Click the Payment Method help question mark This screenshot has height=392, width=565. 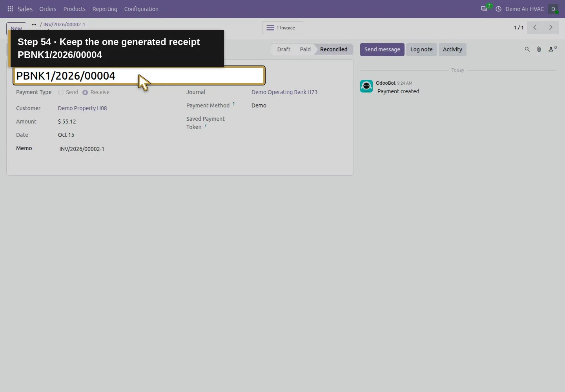[x=234, y=104]
